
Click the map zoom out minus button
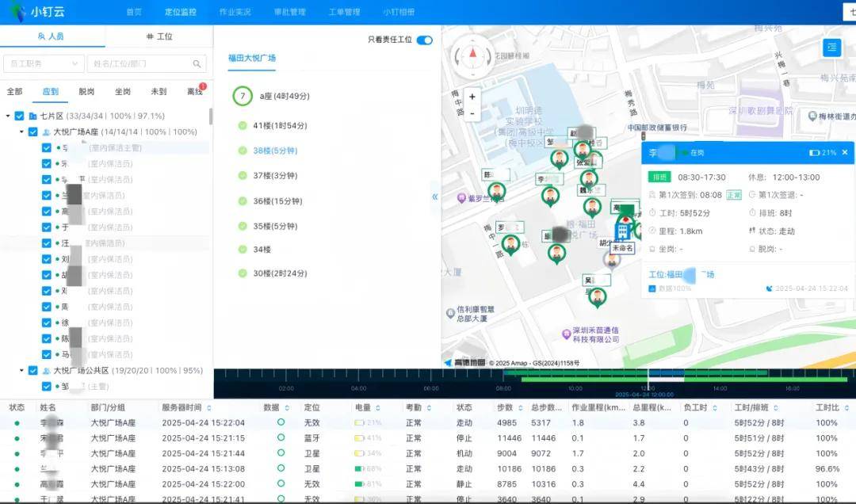pyautogui.click(x=472, y=113)
